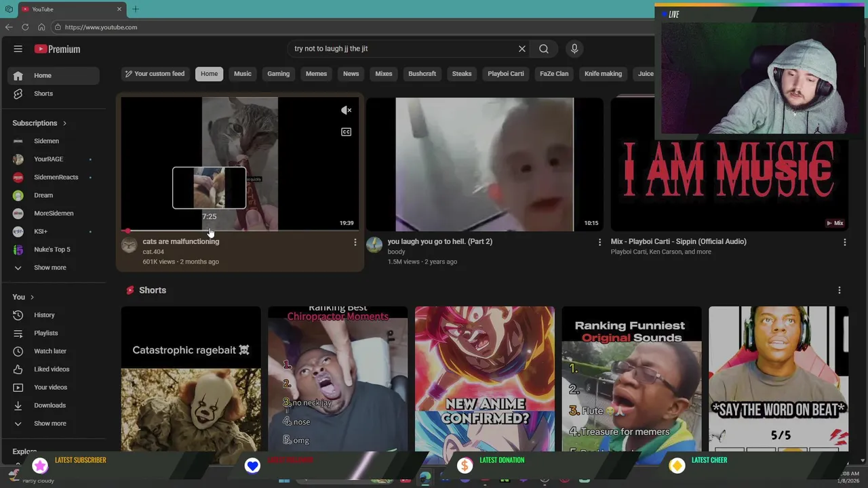The width and height of the screenshot is (868, 488).
Task: Open Watch later list
Action: click(x=54, y=351)
